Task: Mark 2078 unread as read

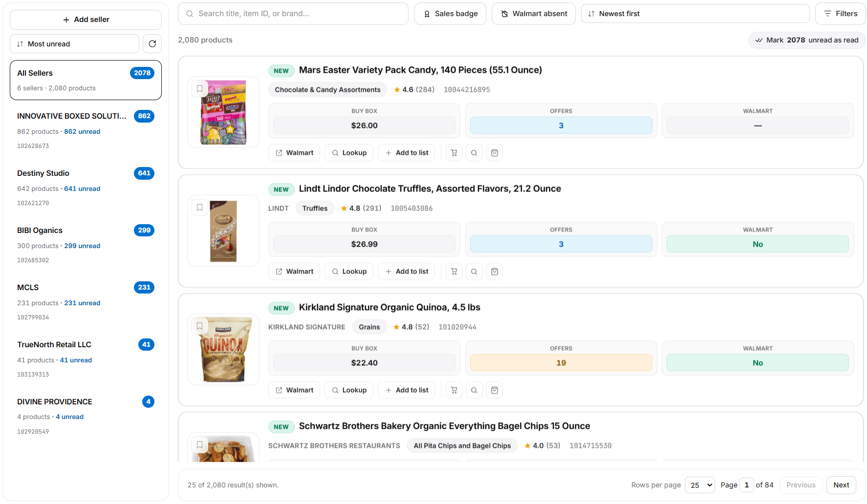Action: (807, 40)
